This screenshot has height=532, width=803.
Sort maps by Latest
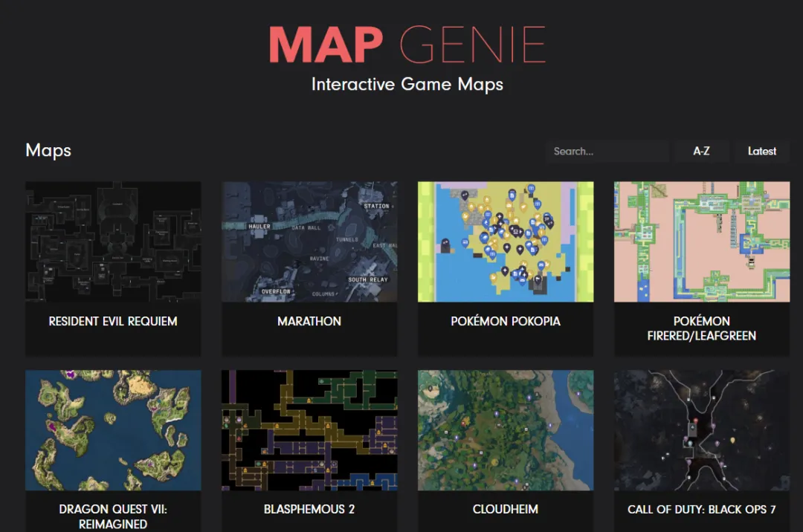(x=761, y=152)
